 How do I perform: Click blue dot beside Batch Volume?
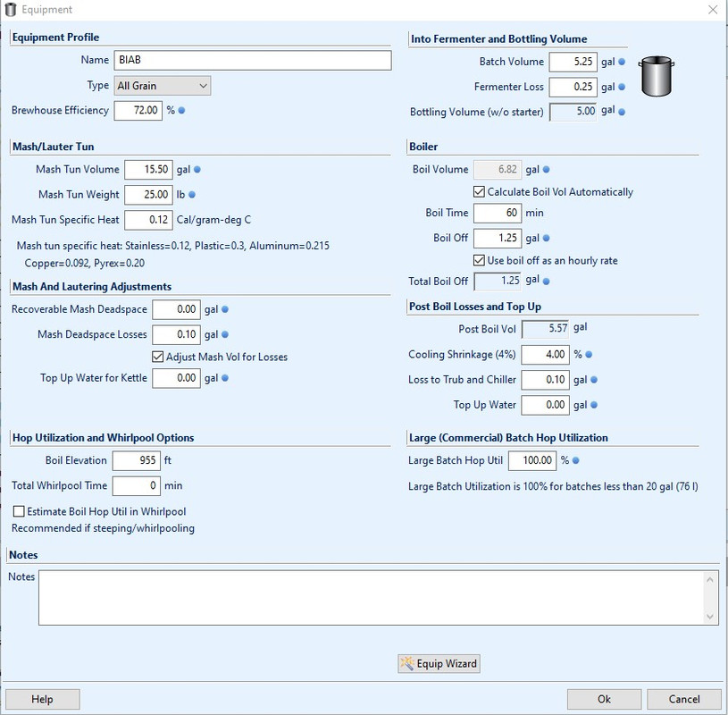(622, 62)
